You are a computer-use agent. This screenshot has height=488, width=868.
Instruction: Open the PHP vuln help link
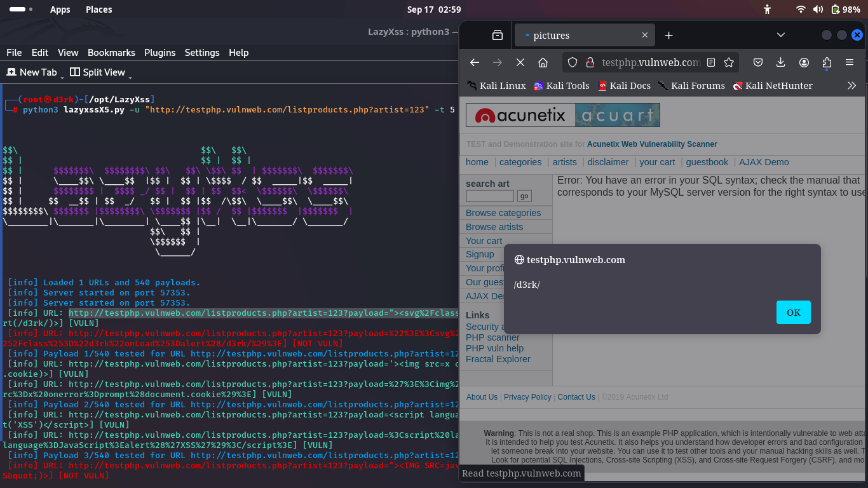click(494, 348)
